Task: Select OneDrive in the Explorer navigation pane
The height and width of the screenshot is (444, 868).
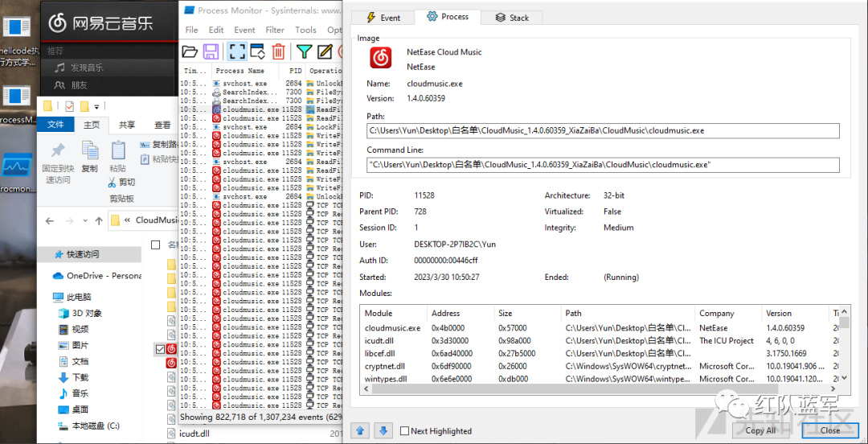Action: pos(97,276)
